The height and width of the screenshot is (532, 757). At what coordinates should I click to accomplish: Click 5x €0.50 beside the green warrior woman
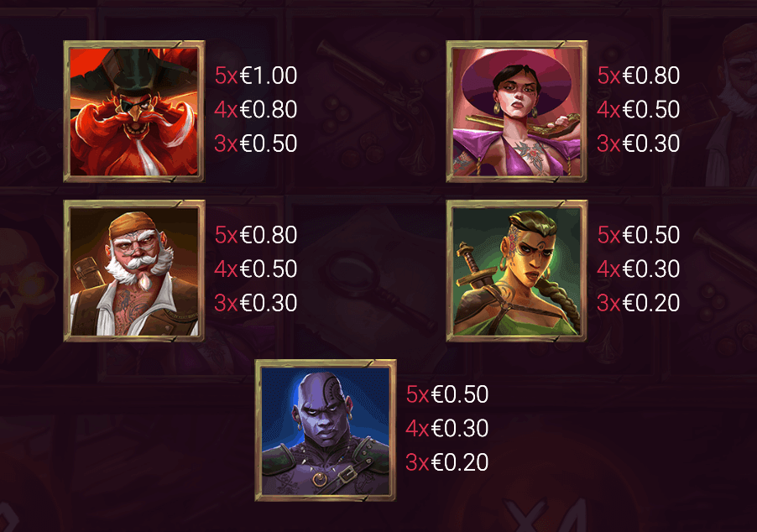pyautogui.click(x=638, y=235)
